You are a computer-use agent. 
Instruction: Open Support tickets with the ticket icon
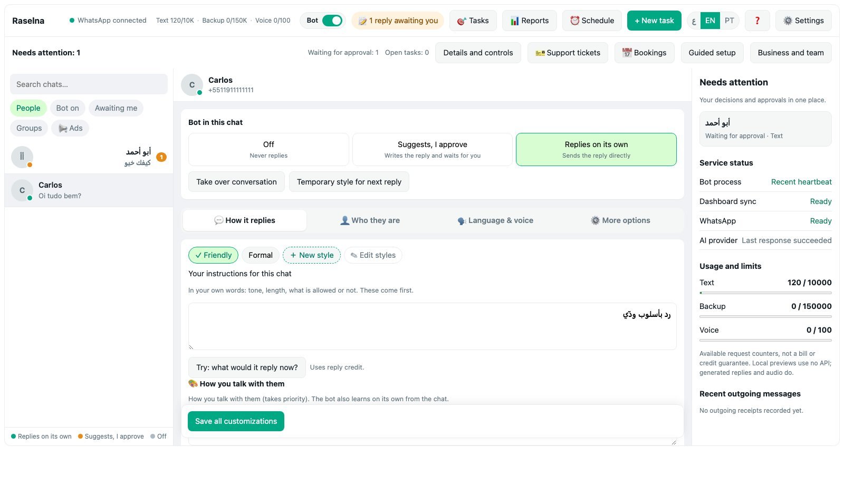coord(568,53)
